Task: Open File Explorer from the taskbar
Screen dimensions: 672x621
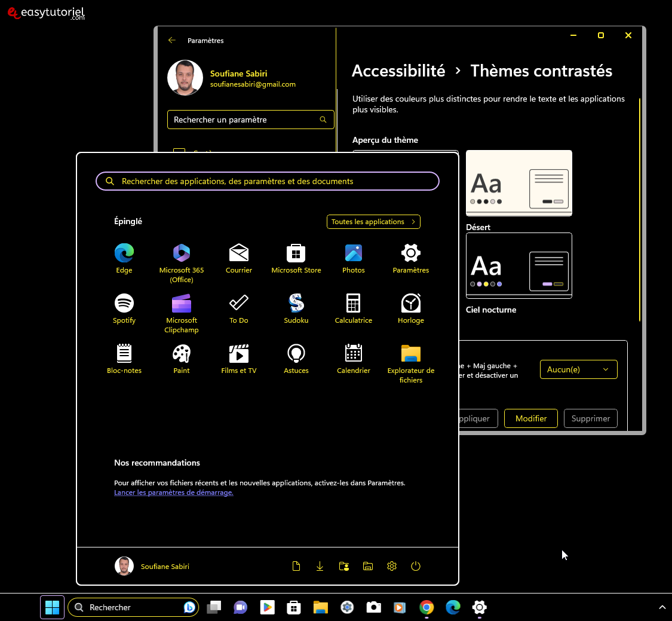Action: [x=320, y=607]
